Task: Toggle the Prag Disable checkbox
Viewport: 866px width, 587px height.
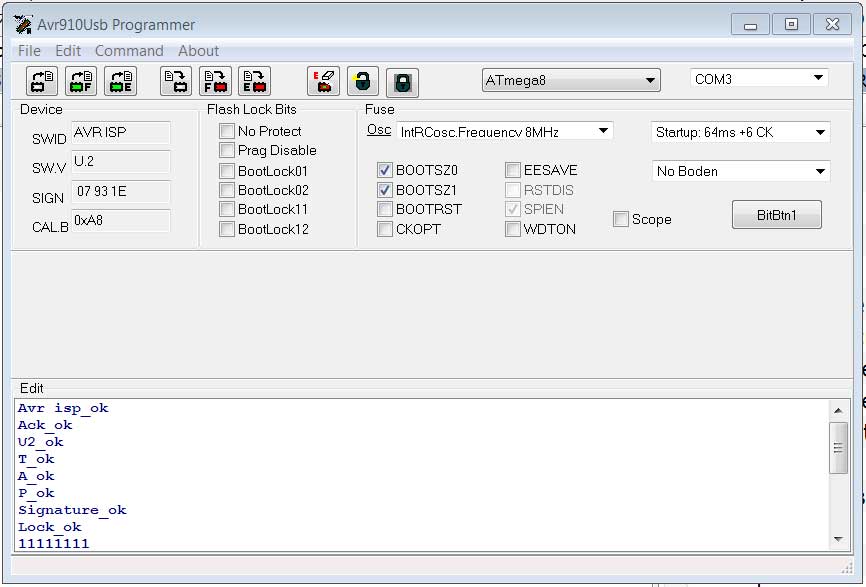Action: (226, 150)
